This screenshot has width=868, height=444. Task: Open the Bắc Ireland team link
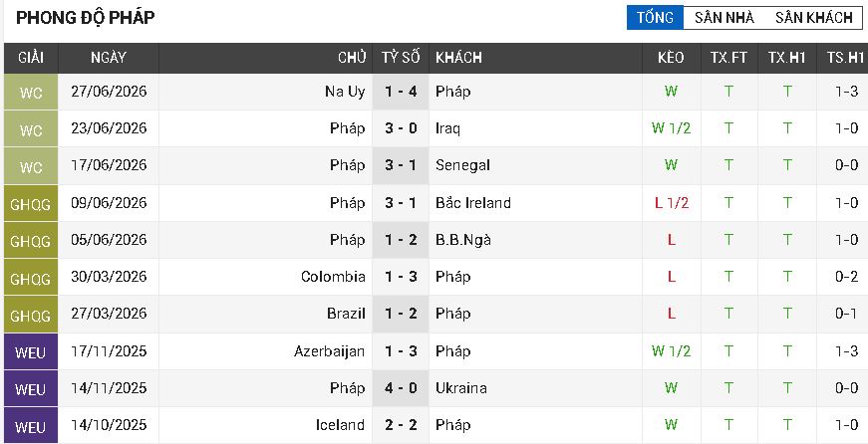click(x=472, y=203)
